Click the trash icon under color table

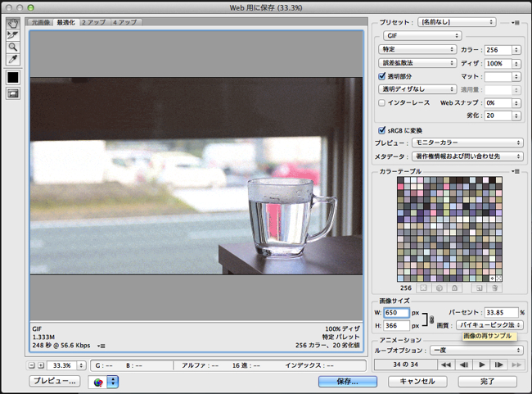pyautogui.click(x=494, y=288)
